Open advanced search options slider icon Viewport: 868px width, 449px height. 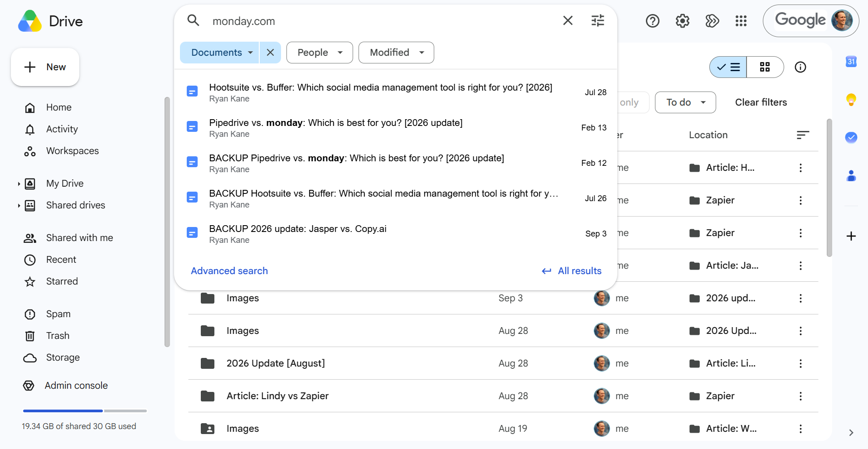598,20
